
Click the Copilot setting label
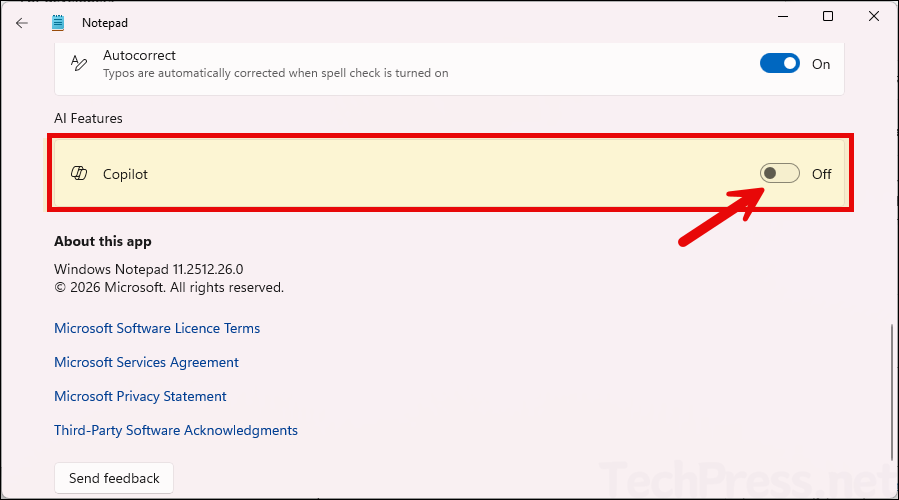tap(125, 174)
